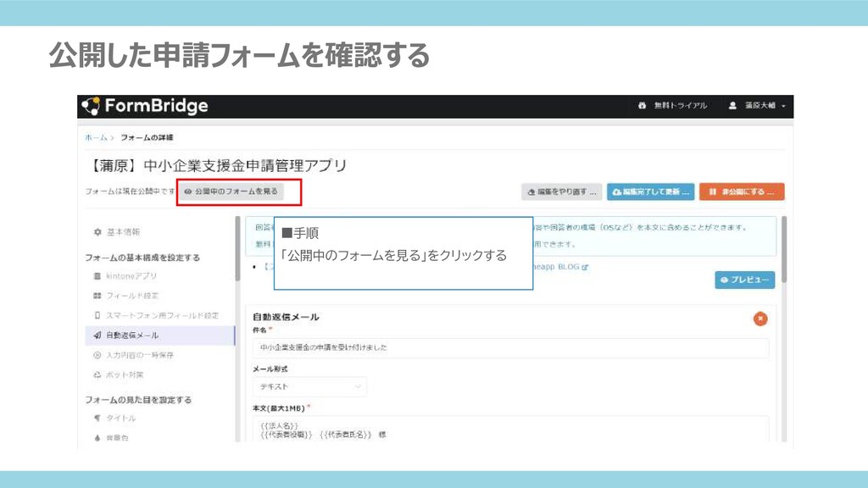Click paragraph icon beside タイトル
Image resolution: width=868 pixels, height=488 pixels.
click(97, 419)
